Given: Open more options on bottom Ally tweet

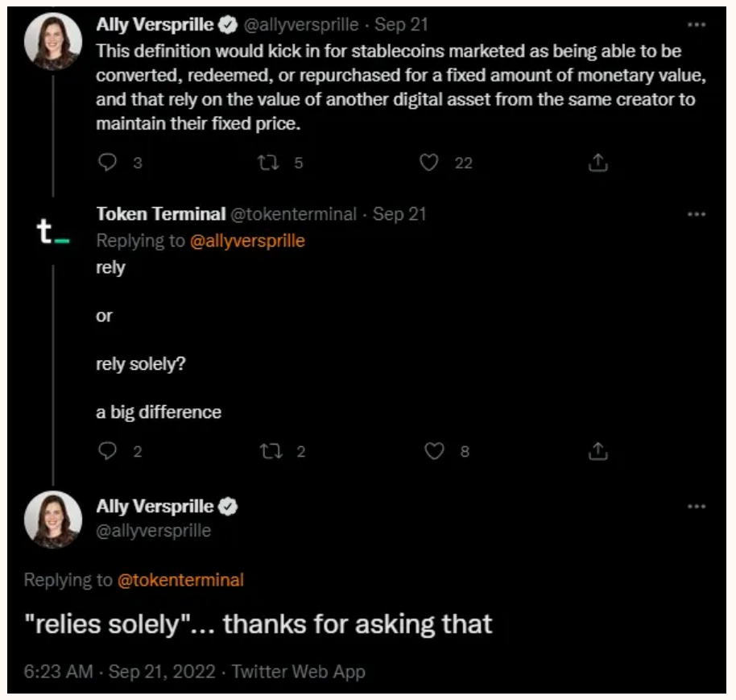Looking at the screenshot, I should (697, 507).
